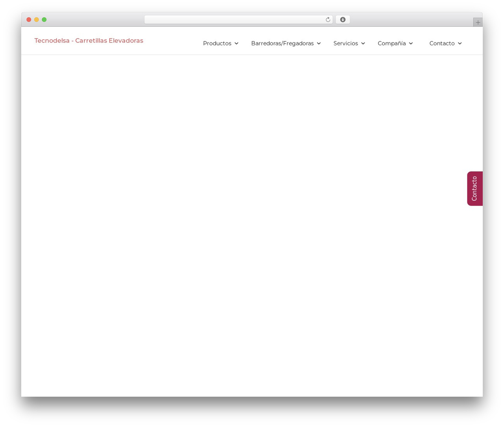Expand the Compañía dropdown chevron
The width and height of the screenshot is (504, 427).
tap(411, 43)
